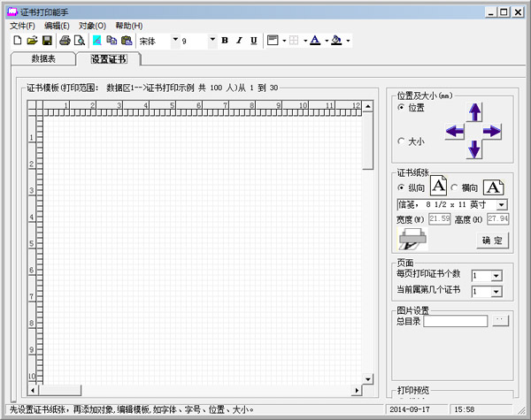Select the 位置 radio button

click(x=401, y=107)
